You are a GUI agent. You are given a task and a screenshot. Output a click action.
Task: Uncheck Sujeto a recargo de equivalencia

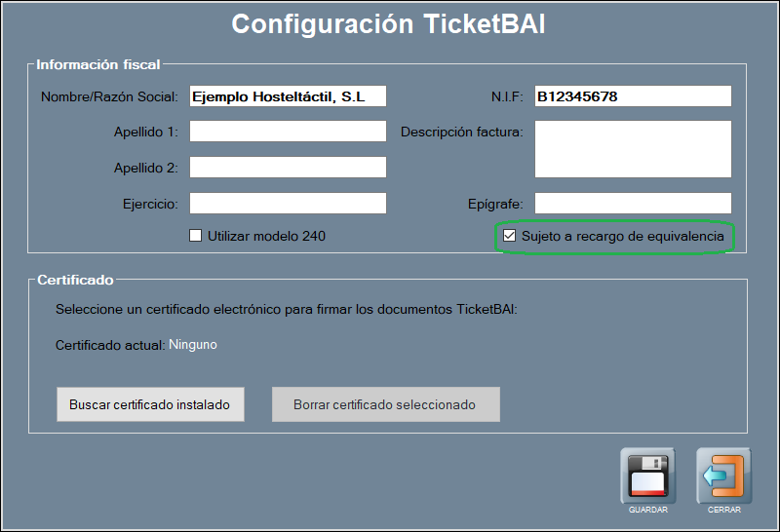click(509, 236)
